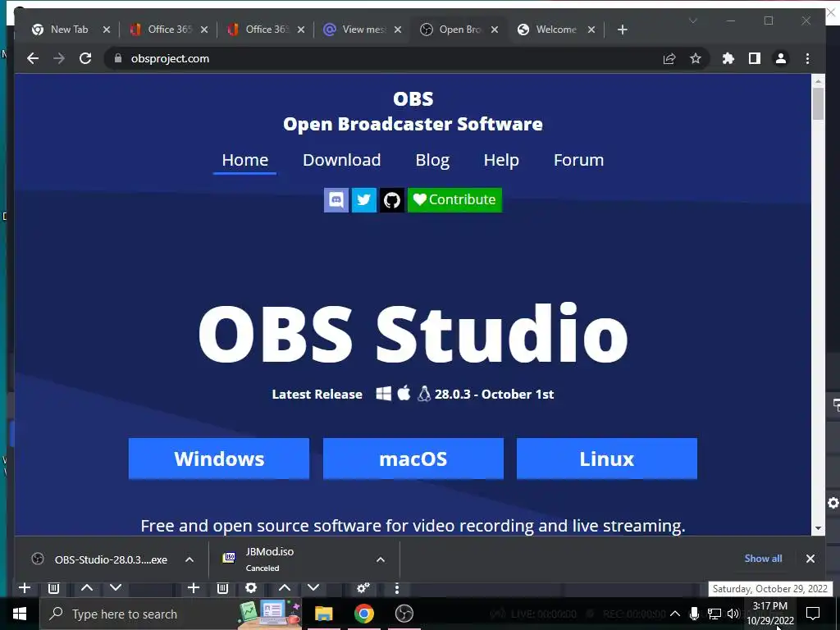This screenshot has width=840, height=630.
Task: Switch to the New Tab browser tab
Action: [x=69, y=30]
